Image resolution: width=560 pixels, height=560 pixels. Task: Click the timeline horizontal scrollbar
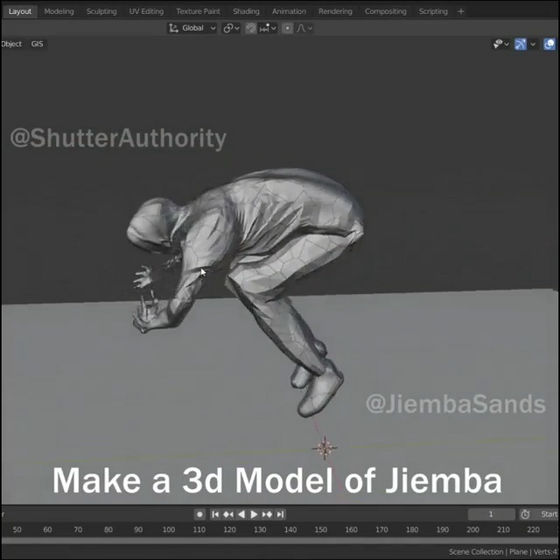(x=280, y=541)
